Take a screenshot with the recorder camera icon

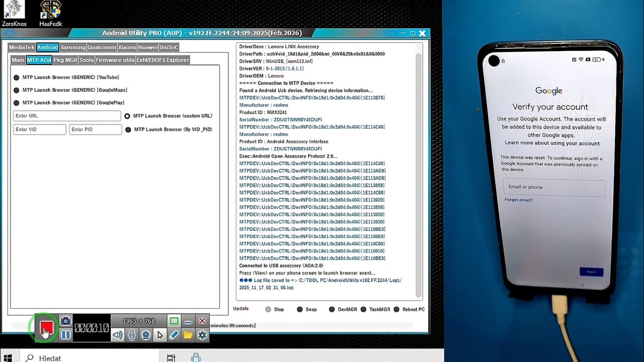click(x=66, y=321)
